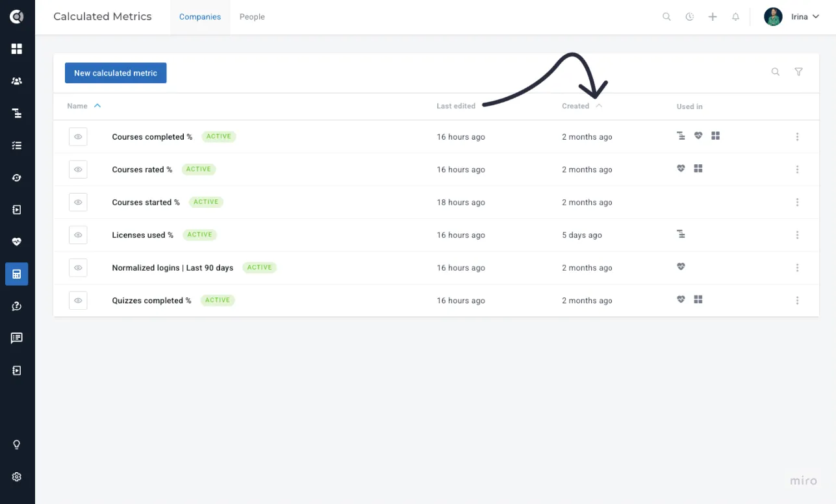
Task: Open the settings gear in sidebar
Action: pyautogui.click(x=17, y=477)
